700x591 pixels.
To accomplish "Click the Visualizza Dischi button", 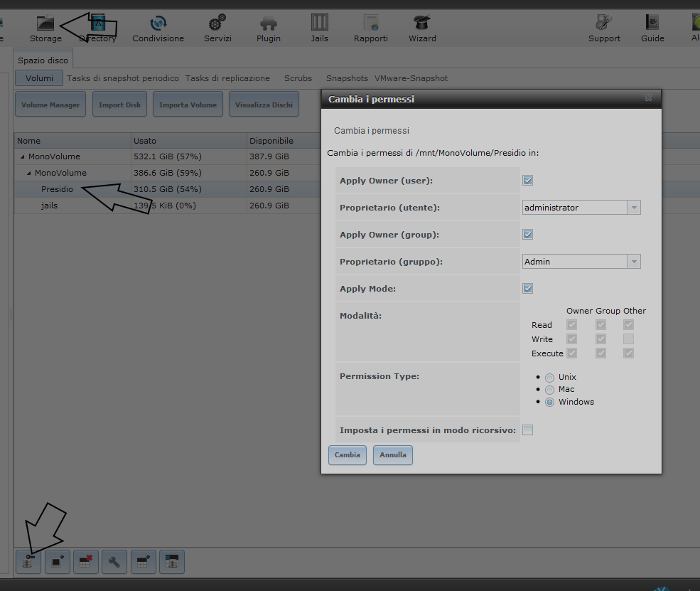I will [264, 105].
